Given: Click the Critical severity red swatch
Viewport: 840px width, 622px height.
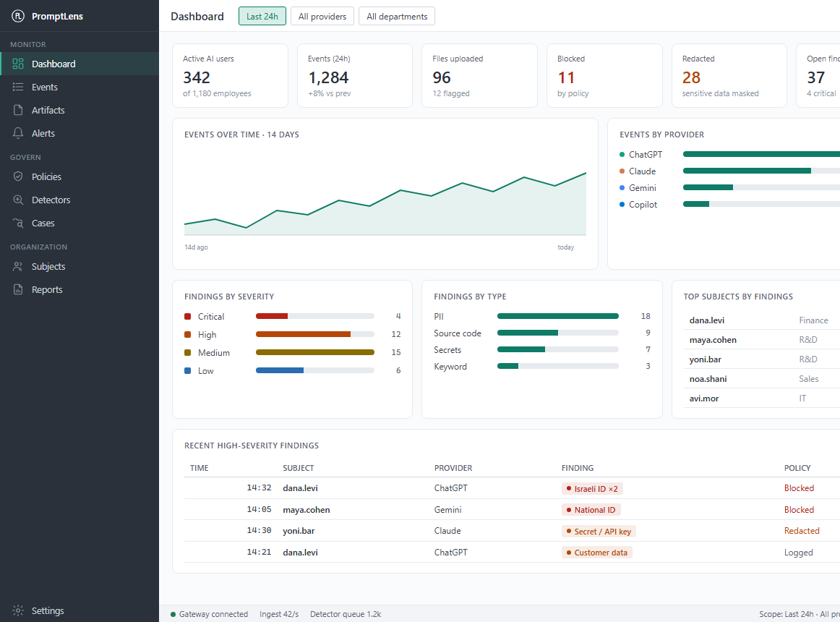Looking at the screenshot, I should [x=187, y=316].
